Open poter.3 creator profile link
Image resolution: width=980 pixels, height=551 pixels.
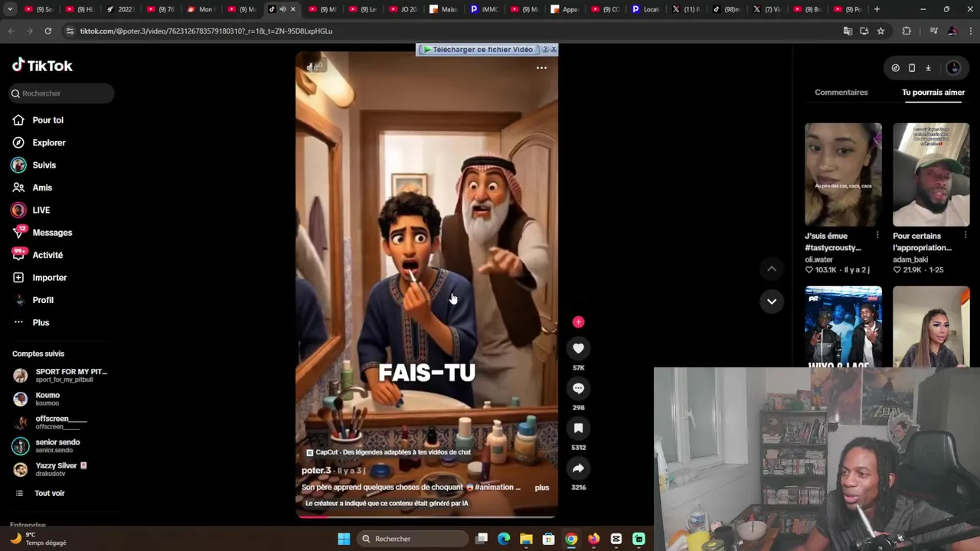click(x=316, y=471)
